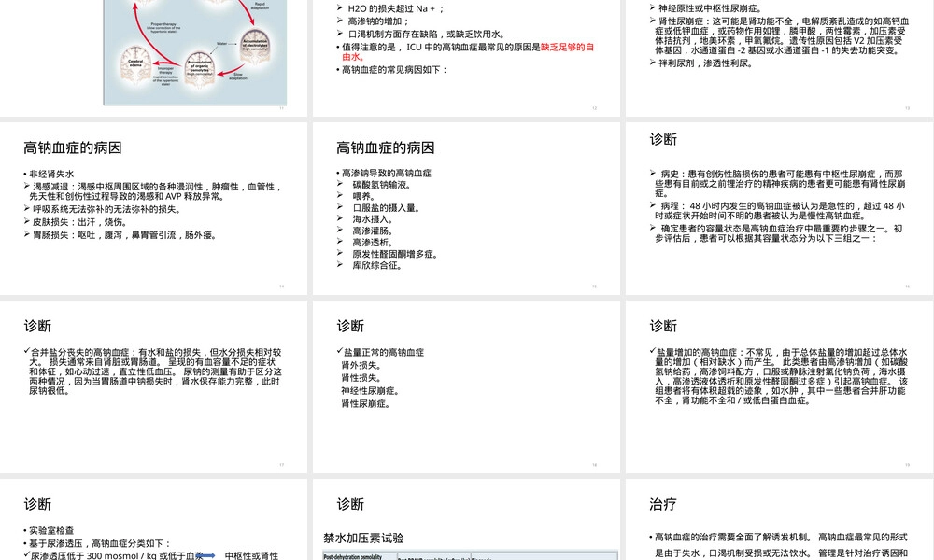Select the bullet 盐量正常的高钠血症

[384, 352]
